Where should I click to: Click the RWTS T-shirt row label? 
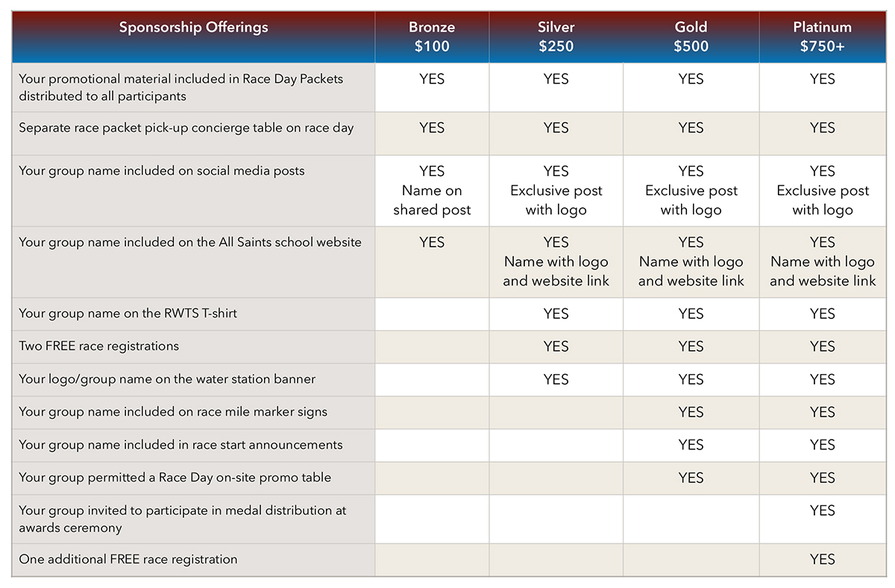128,314
